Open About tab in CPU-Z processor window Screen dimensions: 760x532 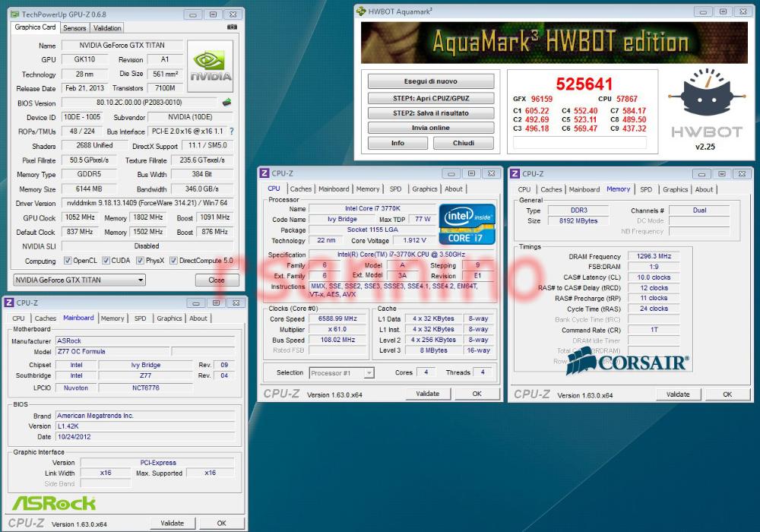(x=454, y=189)
